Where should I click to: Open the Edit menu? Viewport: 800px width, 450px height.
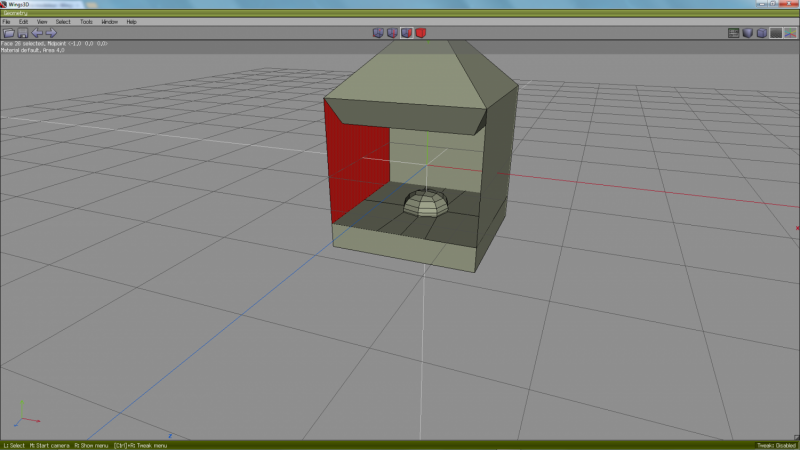pos(23,21)
